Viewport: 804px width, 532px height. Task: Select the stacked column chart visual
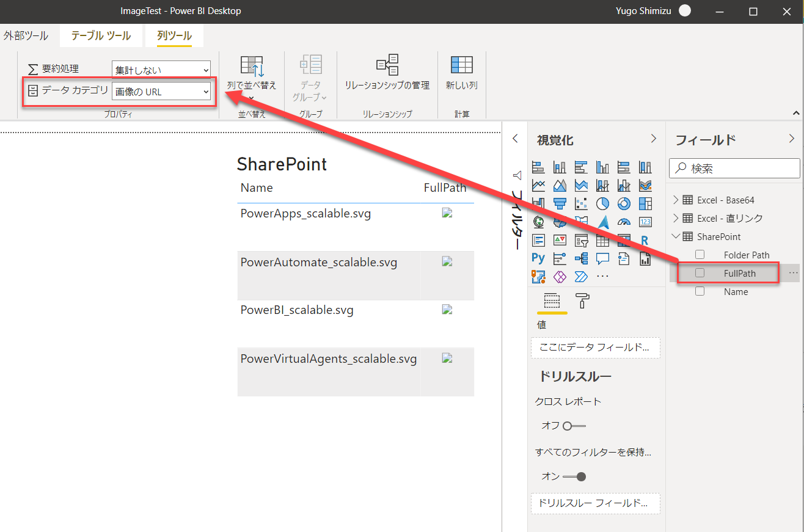coord(560,167)
